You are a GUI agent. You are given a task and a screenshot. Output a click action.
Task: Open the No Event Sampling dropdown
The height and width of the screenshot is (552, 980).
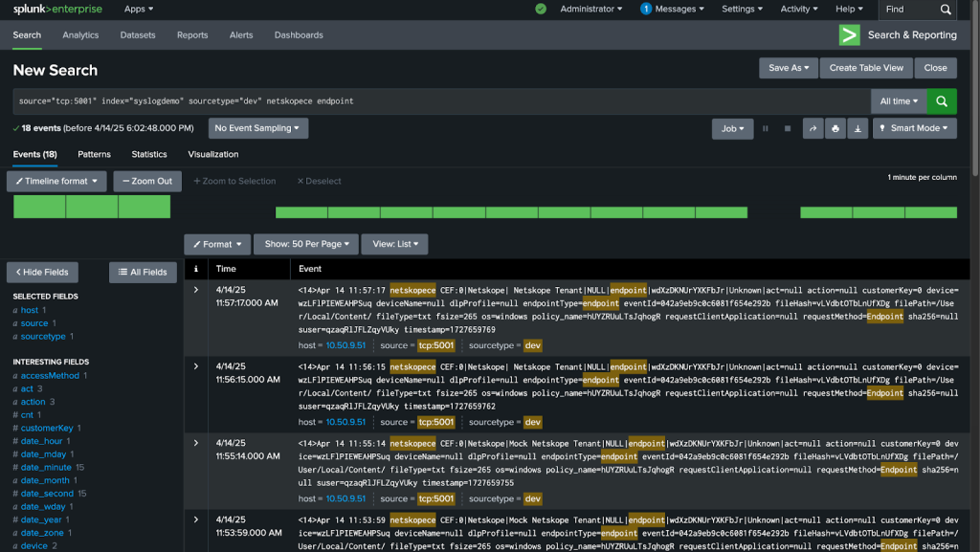point(257,128)
